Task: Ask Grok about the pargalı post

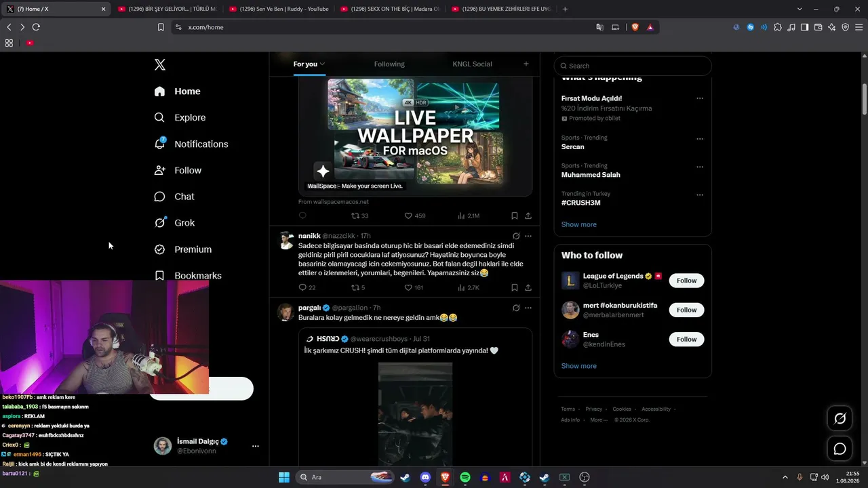Action: [516, 308]
